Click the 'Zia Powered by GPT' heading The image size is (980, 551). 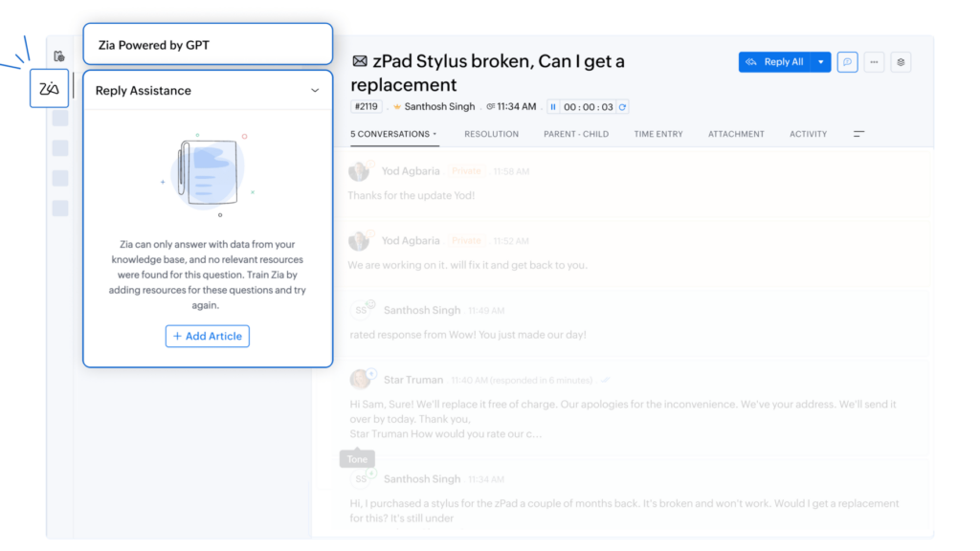154,45
